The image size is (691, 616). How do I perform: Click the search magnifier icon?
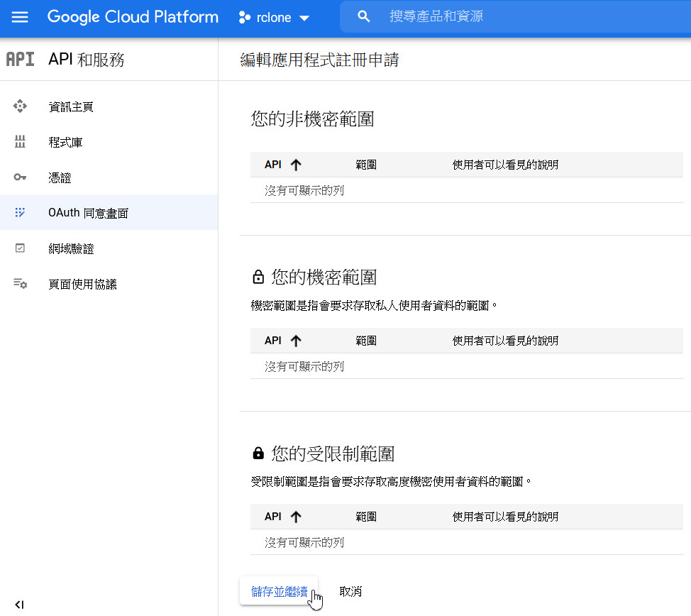[x=364, y=17]
